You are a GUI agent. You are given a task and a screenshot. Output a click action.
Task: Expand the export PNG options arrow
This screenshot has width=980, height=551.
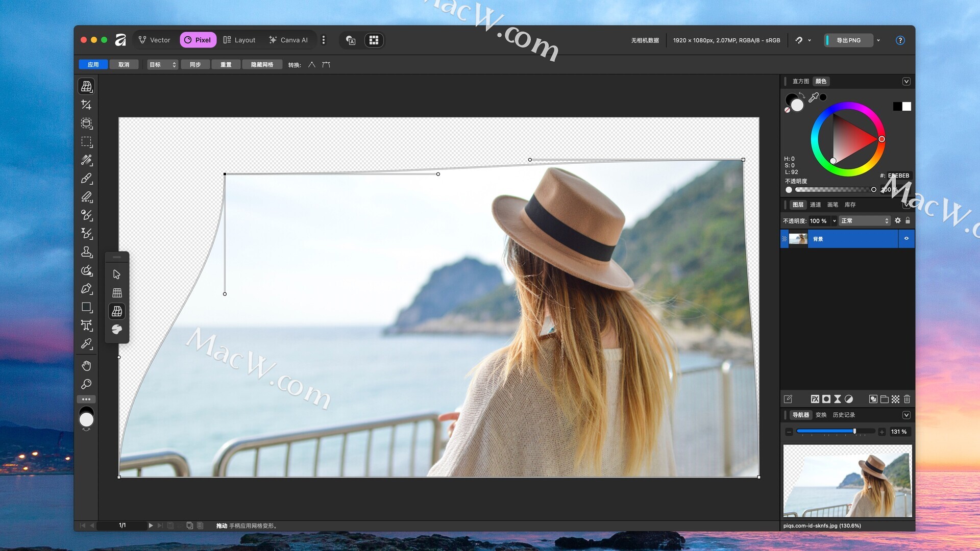point(878,40)
